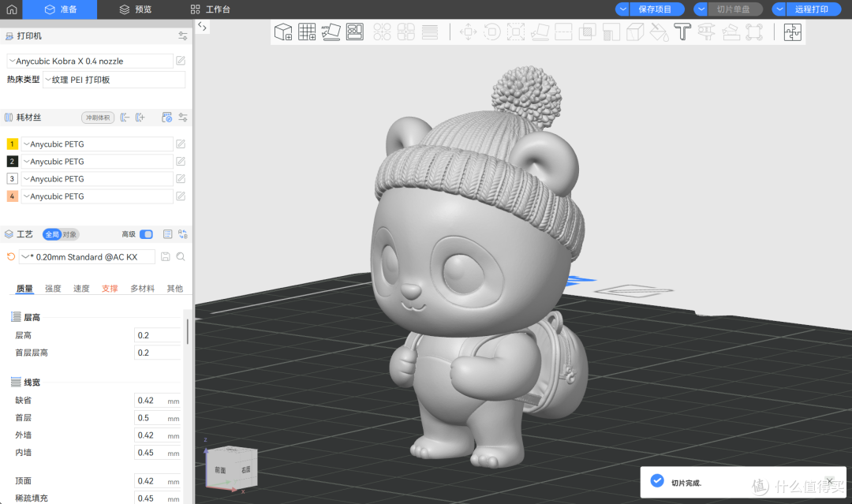Select the Color painting bucket tool
Screen dimensions: 852x504
659,32
